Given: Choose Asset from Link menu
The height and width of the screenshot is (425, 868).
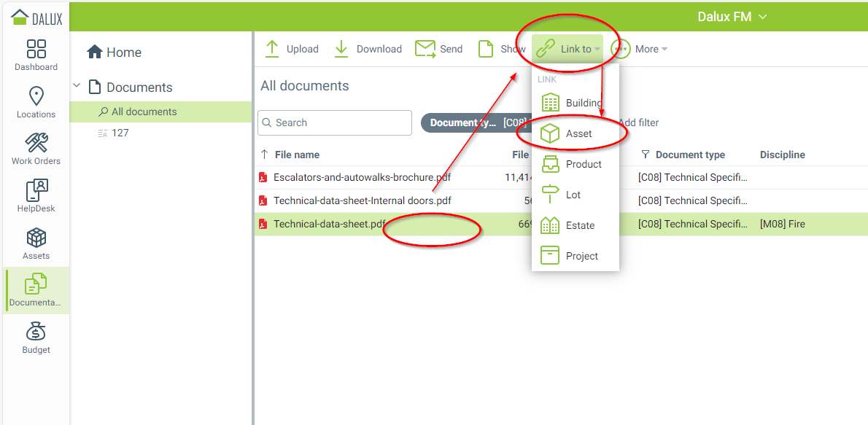Looking at the screenshot, I should (578, 133).
